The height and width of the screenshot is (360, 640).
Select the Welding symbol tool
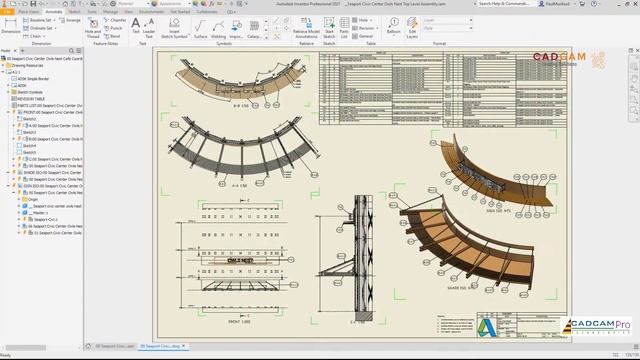click(x=218, y=29)
